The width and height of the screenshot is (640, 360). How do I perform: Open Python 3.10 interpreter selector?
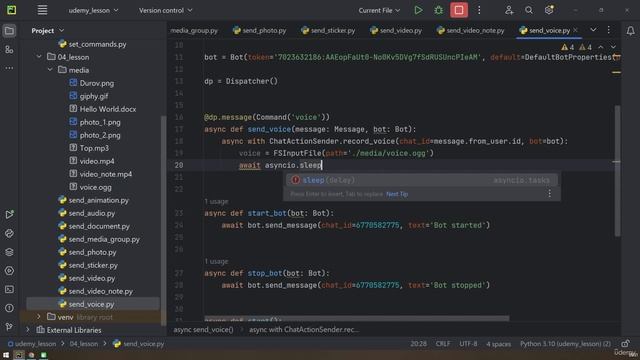pyautogui.click(x=565, y=344)
